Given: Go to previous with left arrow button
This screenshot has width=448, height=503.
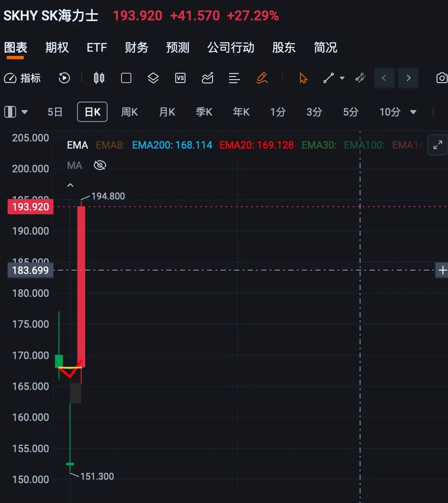Looking at the screenshot, I should [x=384, y=78].
